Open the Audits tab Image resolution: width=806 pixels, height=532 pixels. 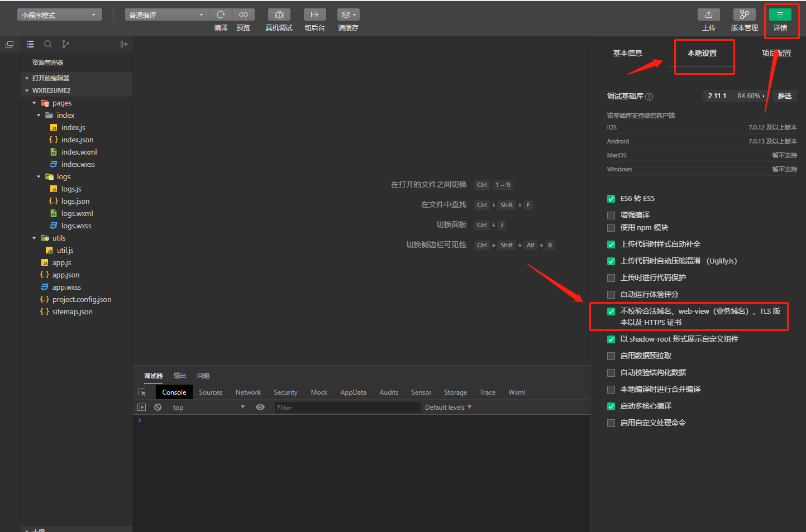389,392
